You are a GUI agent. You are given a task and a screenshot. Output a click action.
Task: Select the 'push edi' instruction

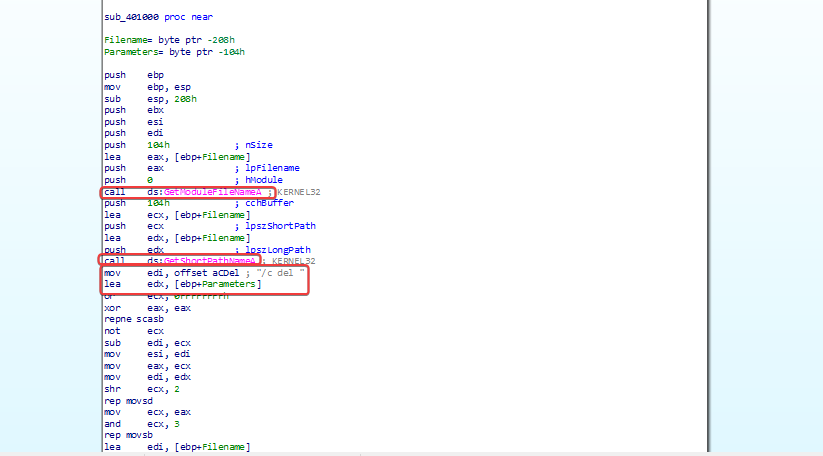coord(134,133)
